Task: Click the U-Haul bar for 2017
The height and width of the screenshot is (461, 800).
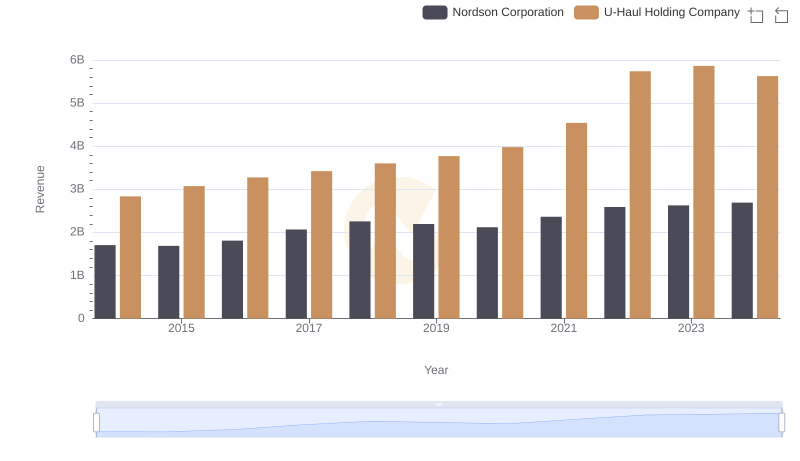Action: point(321,245)
